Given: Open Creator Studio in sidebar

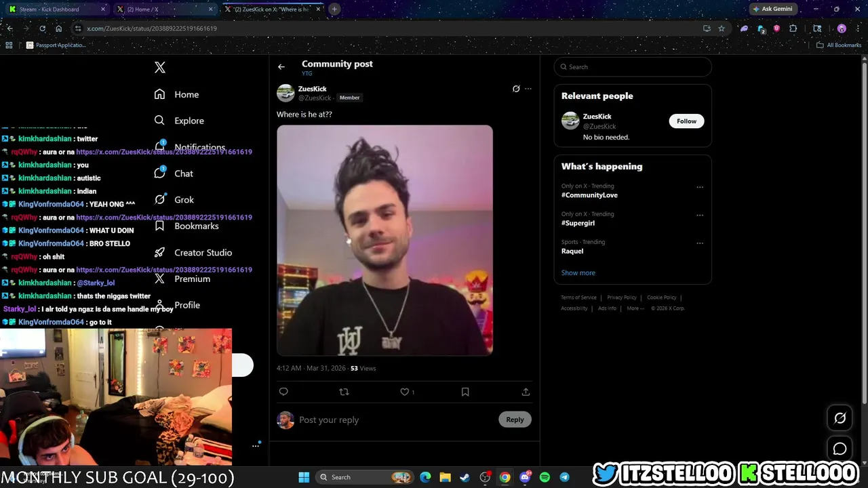Looking at the screenshot, I should coord(193,252).
